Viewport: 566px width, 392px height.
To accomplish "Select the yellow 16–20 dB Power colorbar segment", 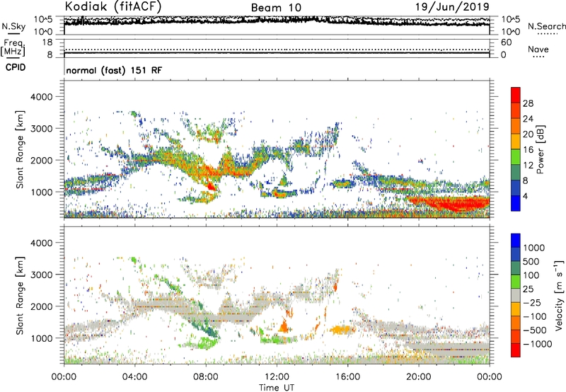I will pyautogui.click(x=516, y=142).
